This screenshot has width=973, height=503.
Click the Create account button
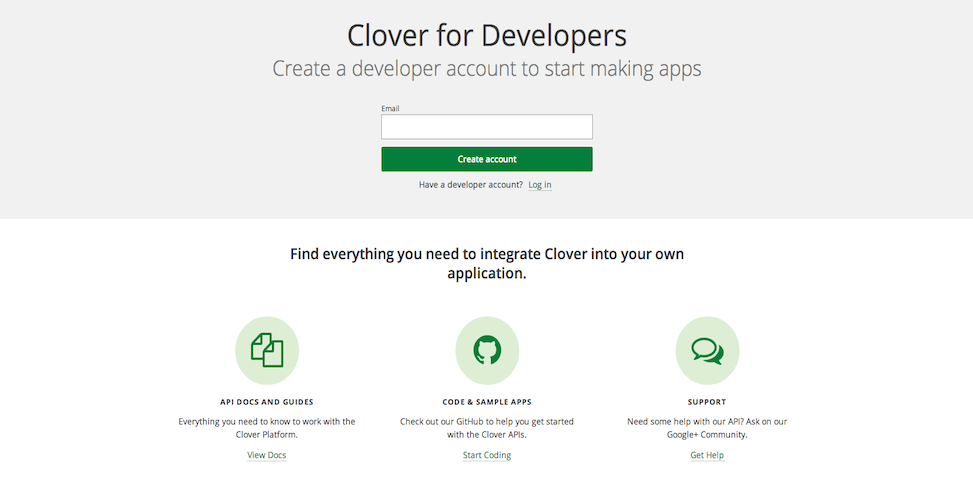pyautogui.click(x=487, y=159)
